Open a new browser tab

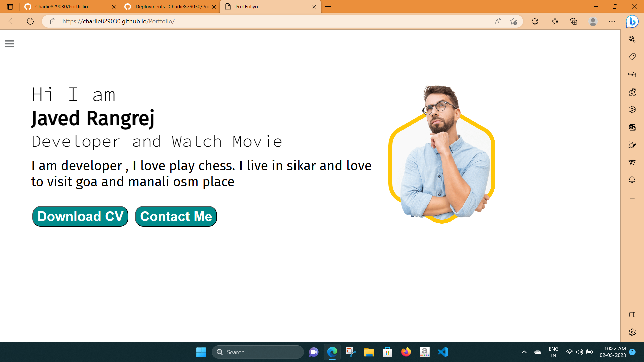(328, 7)
